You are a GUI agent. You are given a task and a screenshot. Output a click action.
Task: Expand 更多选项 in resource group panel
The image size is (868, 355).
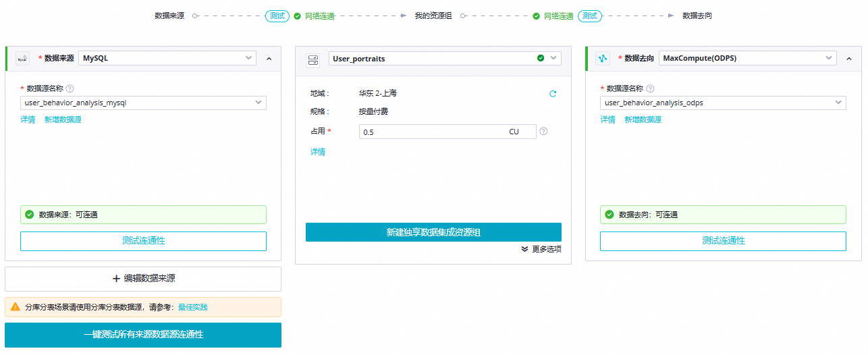(x=541, y=249)
